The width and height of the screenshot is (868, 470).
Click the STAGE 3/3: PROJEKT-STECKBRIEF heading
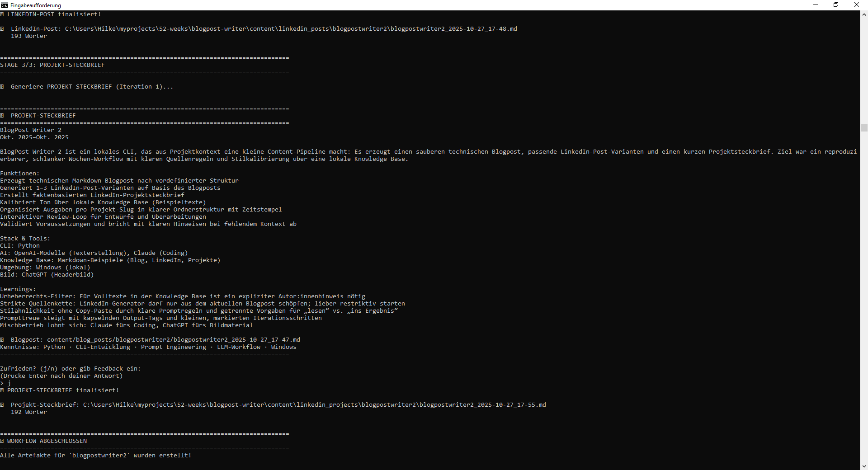click(x=52, y=65)
